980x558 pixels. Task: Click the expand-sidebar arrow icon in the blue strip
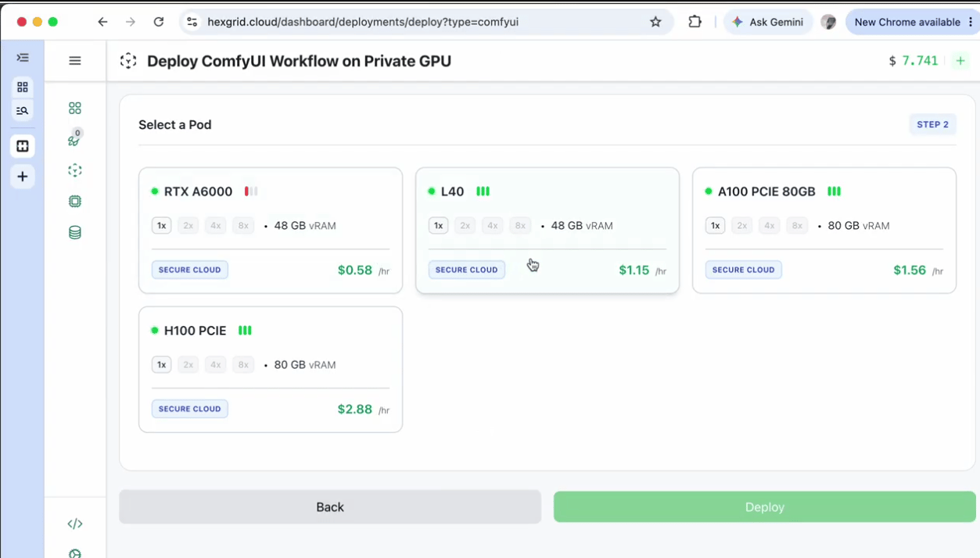click(x=23, y=58)
